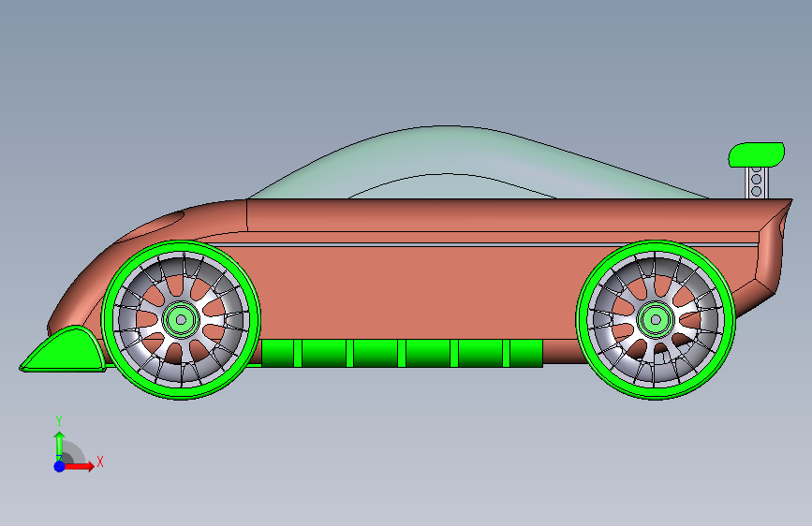Image resolution: width=812 pixels, height=526 pixels.
Task: Select the gray spoiler support bracket with holes
Action: click(x=756, y=183)
